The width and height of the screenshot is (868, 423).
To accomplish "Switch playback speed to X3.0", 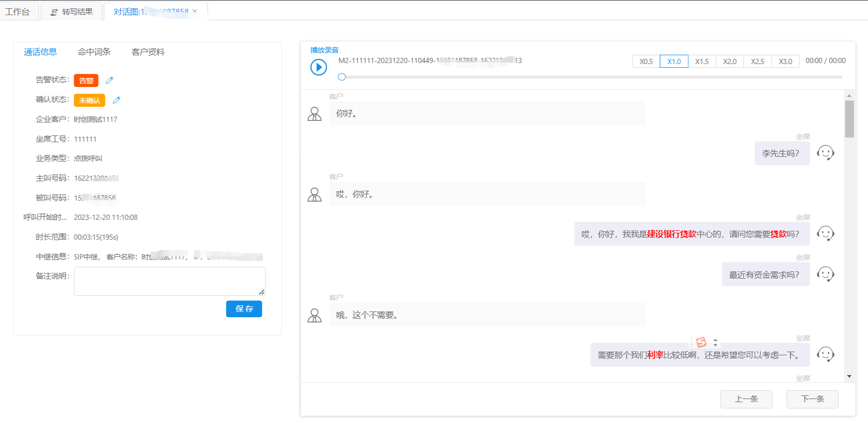I will coord(785,61).
